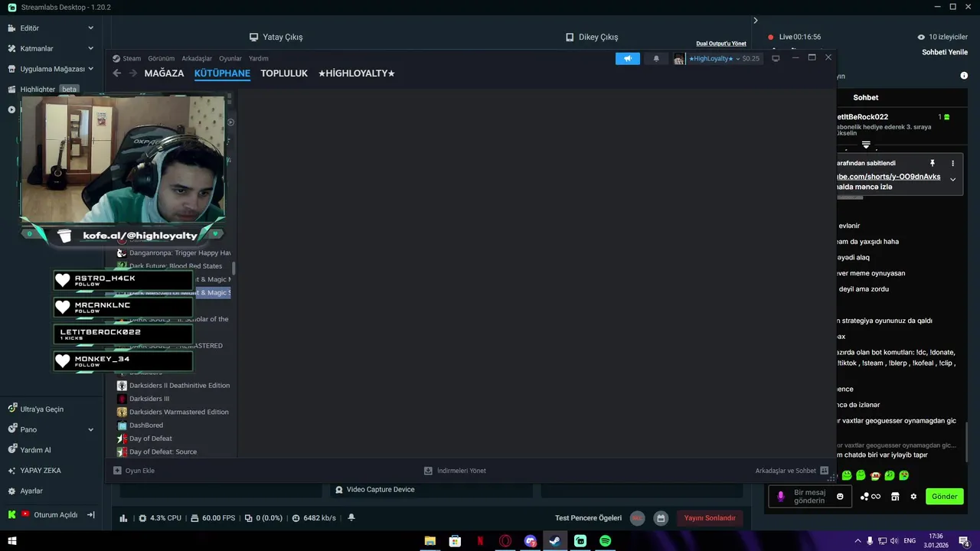Open pinned message three-dot menu

(952, 163)
